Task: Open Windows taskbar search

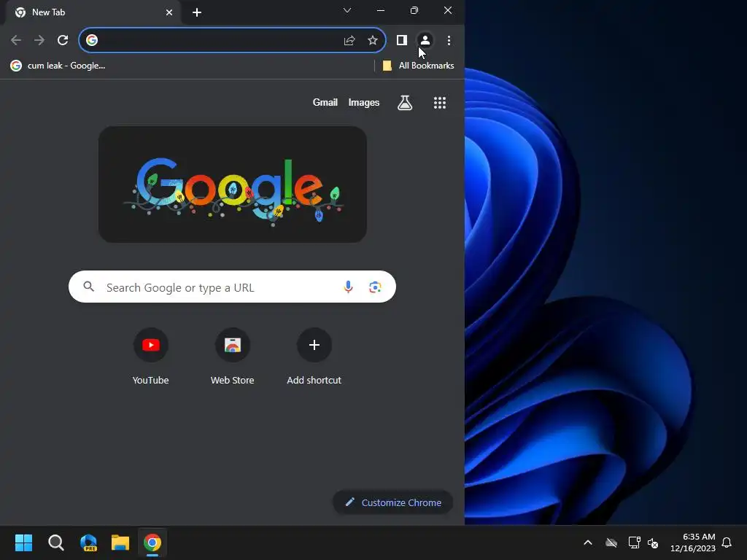Action: coord(55,542)
